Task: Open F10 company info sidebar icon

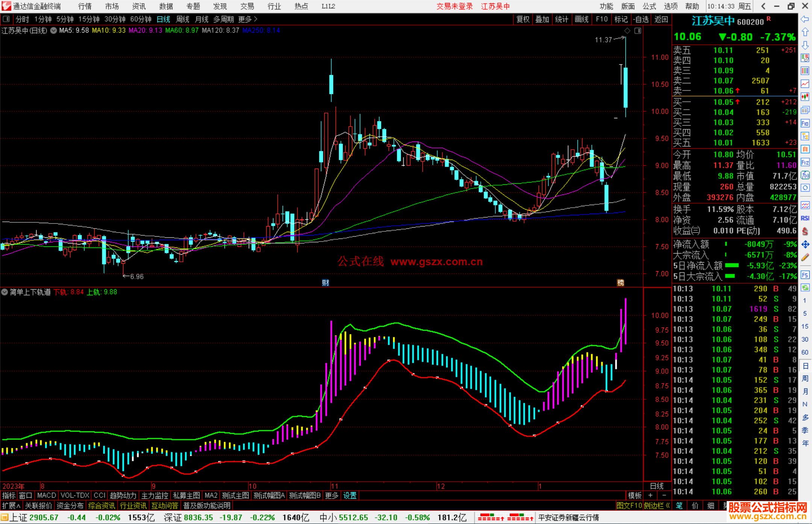Action: pos(805,123)
